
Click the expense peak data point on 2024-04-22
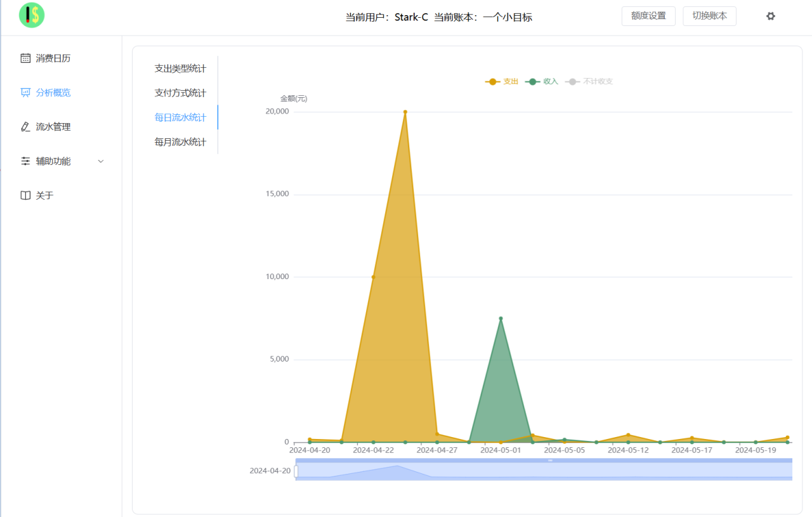pos(405,112)
